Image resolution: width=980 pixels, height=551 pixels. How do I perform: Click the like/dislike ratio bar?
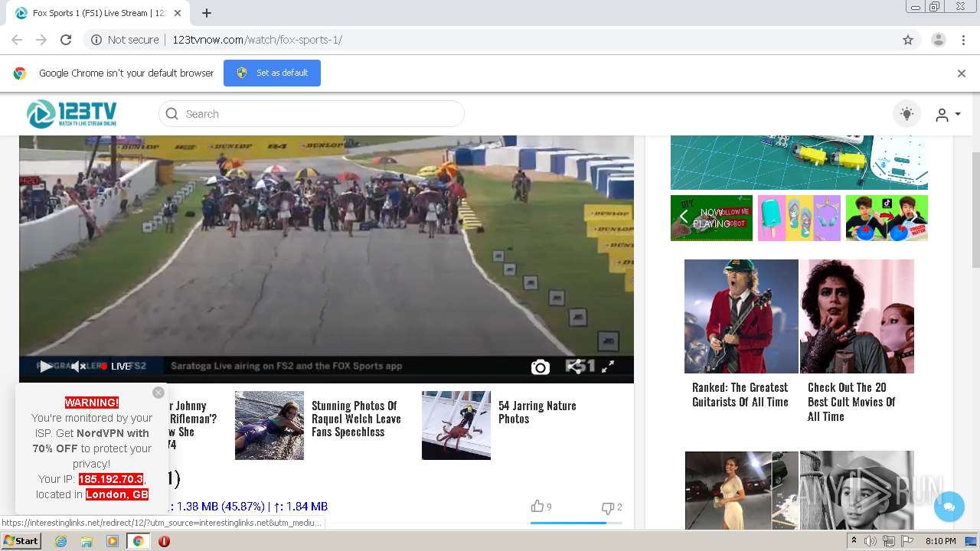pyautogui.click(x=576, y=523)
